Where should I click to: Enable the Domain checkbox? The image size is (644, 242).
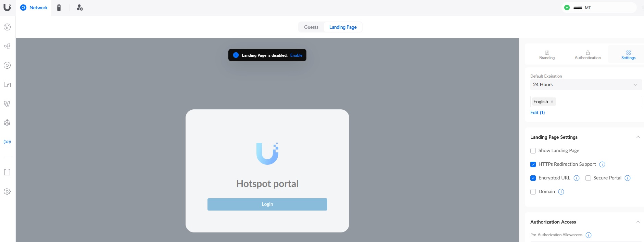pos(533,192)
